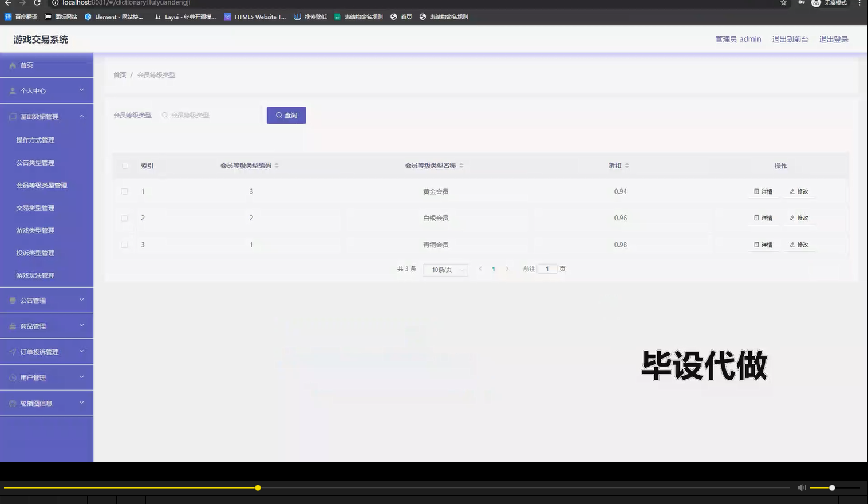
Task: Tick the checkbox for 青铜会员 row
Action: click(x=124, y=245)
